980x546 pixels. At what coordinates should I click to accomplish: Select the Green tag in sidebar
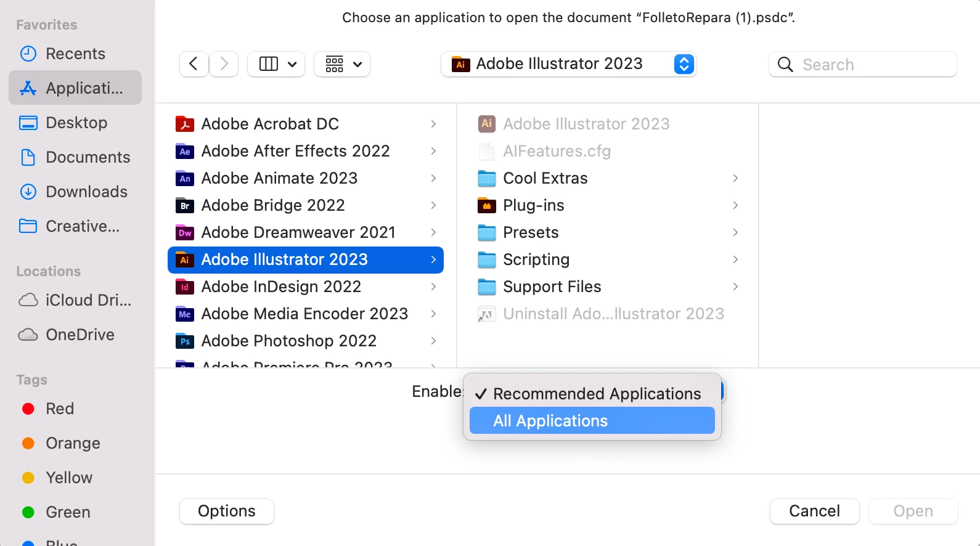tap(75, 512)
